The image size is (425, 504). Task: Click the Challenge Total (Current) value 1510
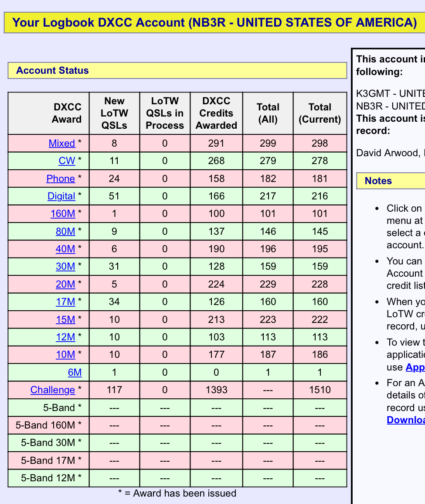tap(320, 390)
